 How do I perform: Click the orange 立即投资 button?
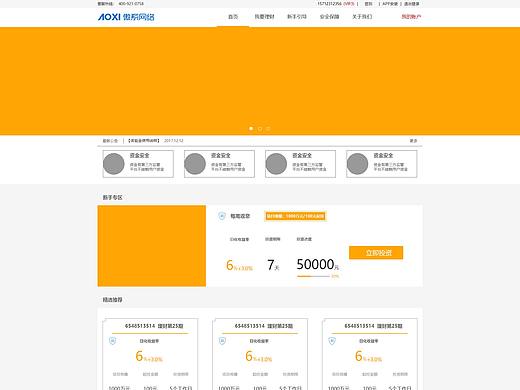coord(376,253)
